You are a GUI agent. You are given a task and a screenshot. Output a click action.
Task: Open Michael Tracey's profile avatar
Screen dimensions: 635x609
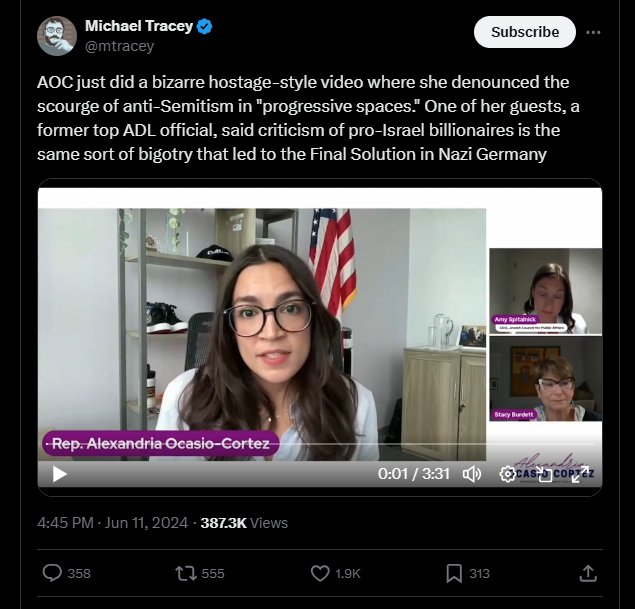tap(57, 36)
